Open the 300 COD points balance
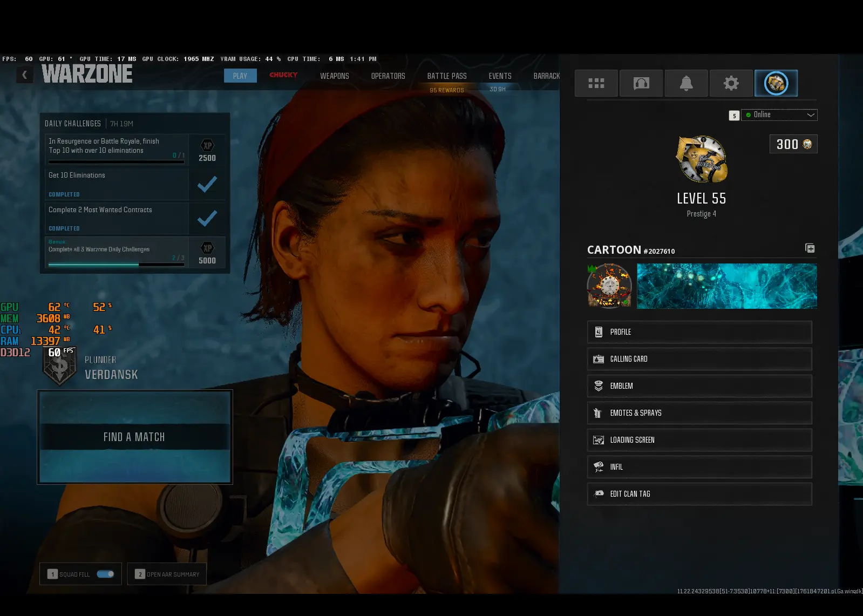The image size is (863, 616). point(793,144)
